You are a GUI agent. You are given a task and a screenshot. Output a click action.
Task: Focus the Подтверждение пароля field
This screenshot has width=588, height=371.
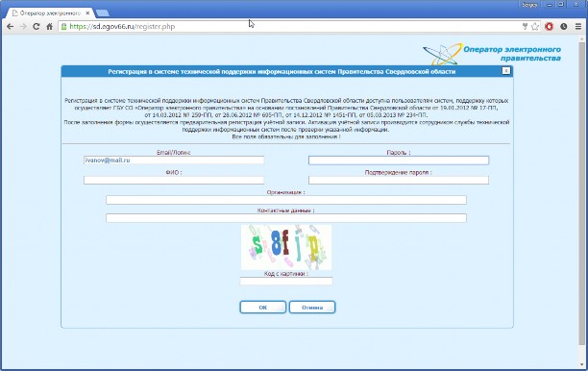click(x=399, y=180)
